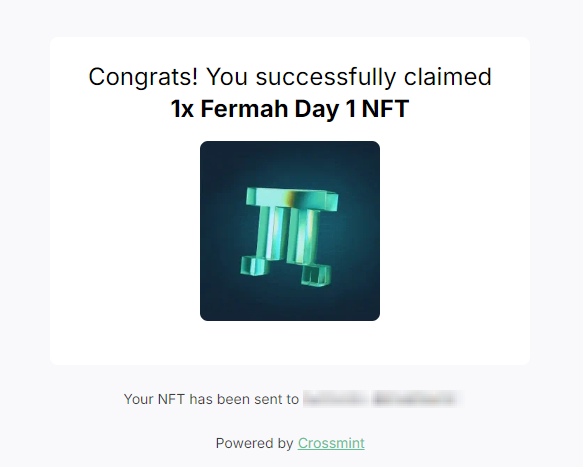Click the right foot of the pi sculpture
583x467 pixels.
[x=316, y=275]
